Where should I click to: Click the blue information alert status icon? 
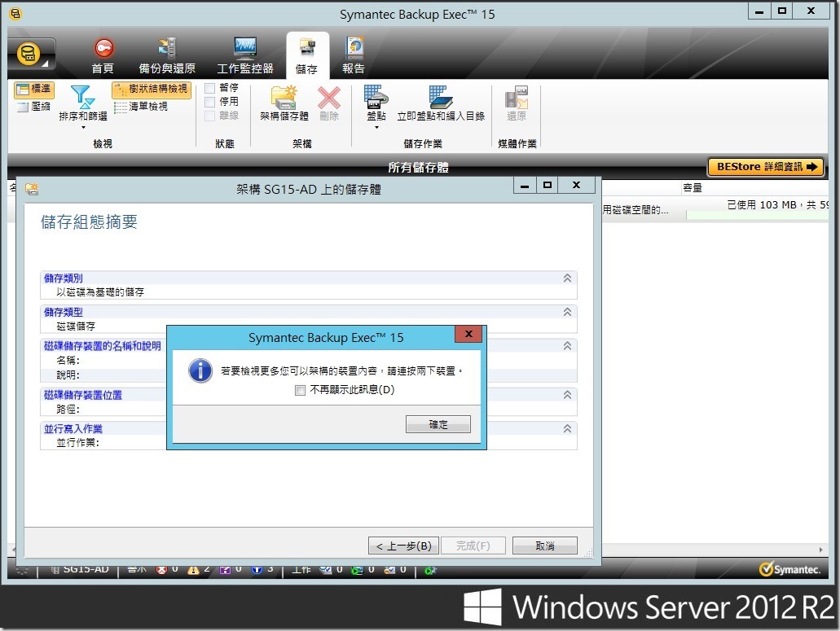coord(257,571)
